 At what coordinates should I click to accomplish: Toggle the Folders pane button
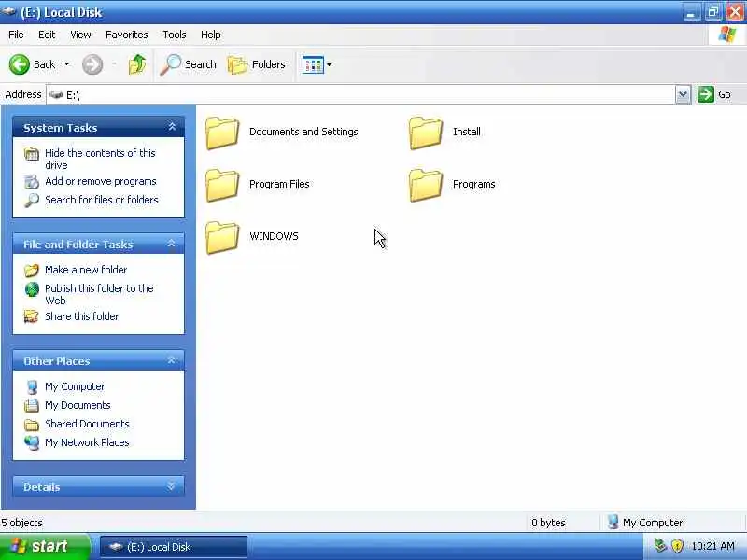(x=256, y=64)
